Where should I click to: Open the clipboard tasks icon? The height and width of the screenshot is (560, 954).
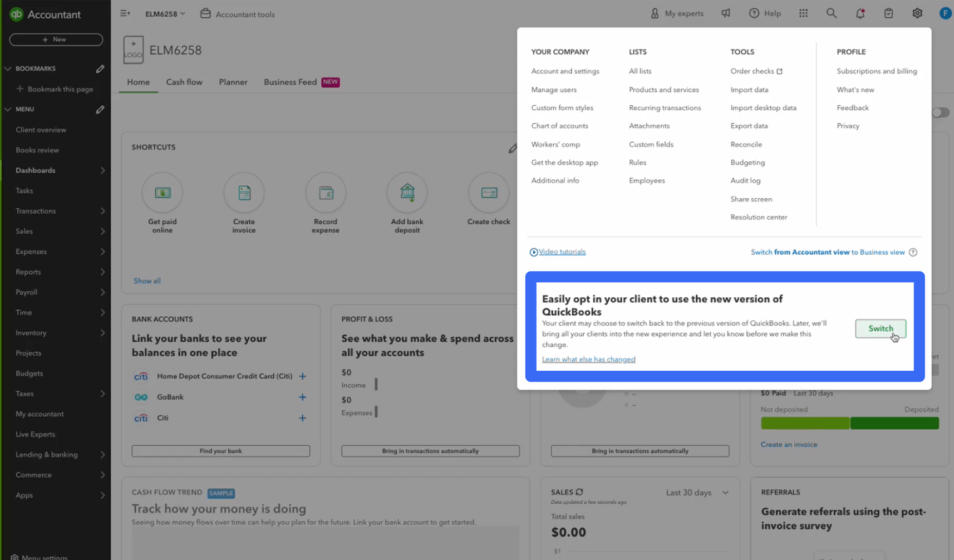click(888, 13)
